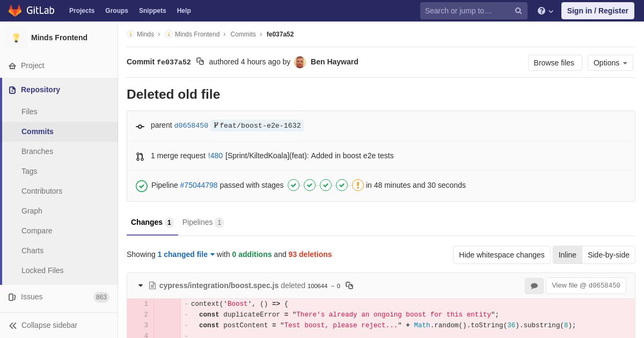This screenshot has height=338, width=644.
Task: Click Browse files button
Action: (x=555, y=63)
